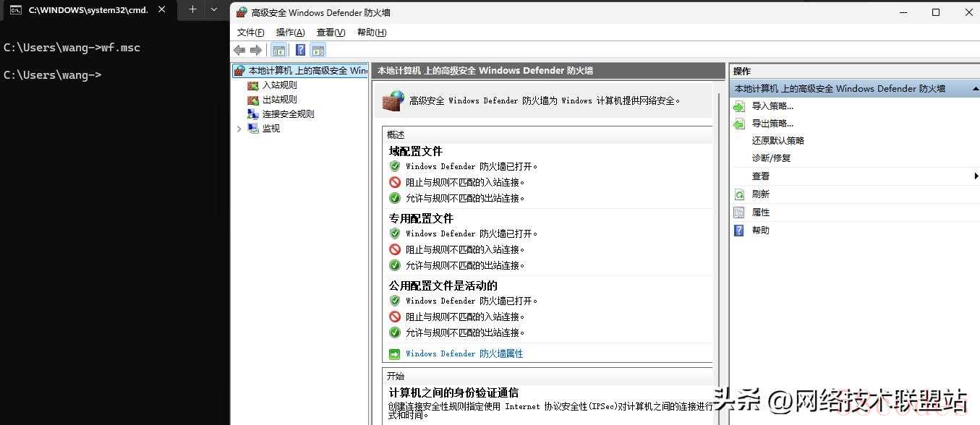Click the 属性 properties icon in actions
The height and width of the screenshot is (425, 980).
738,212
